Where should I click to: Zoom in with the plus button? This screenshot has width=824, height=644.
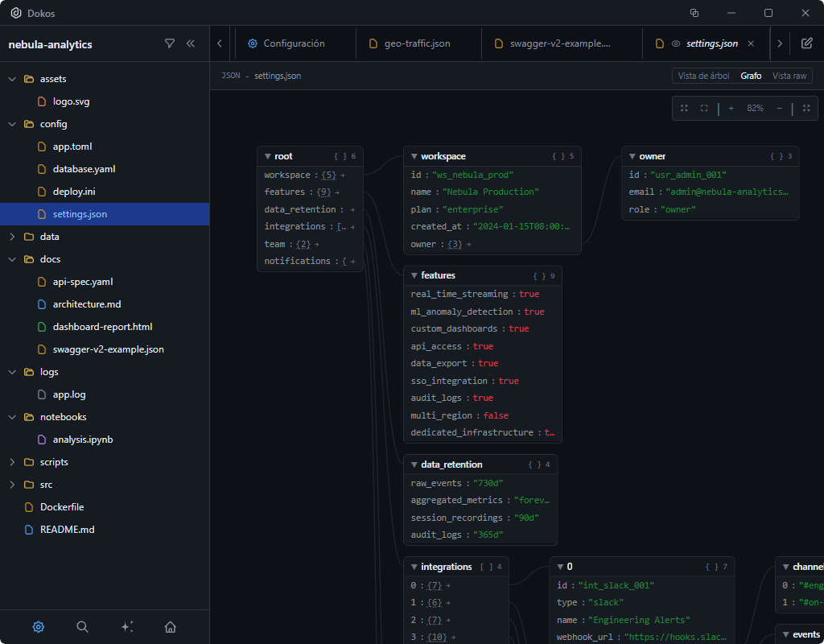tap(731, 108)
